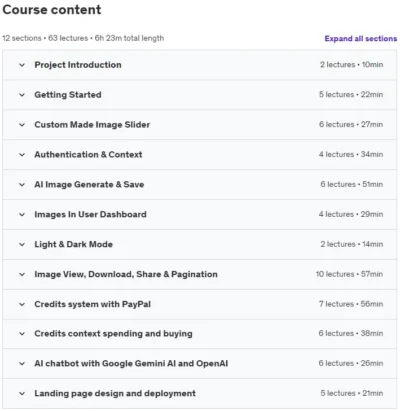Click chevron next to Images In User Dashboard
This screenshot has width=400, height=411.
22,215
